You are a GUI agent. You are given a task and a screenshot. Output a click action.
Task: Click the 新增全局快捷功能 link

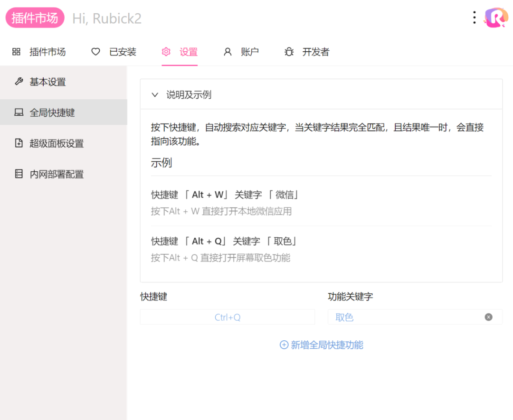point(321,345)
